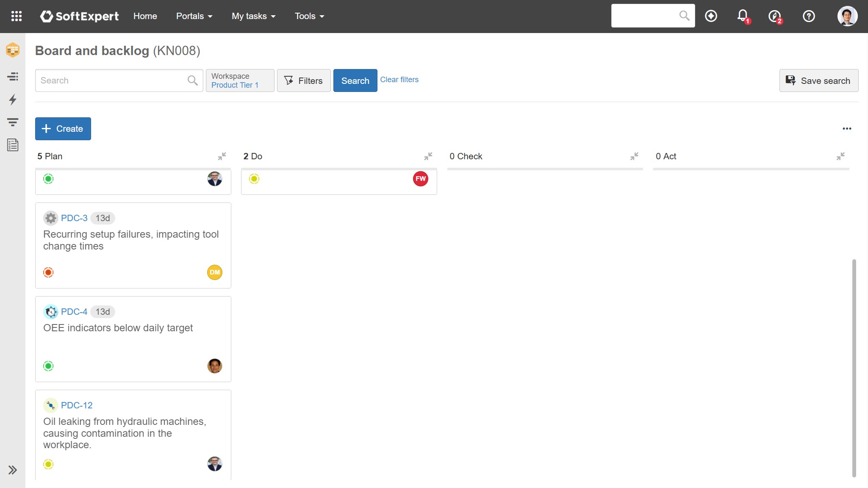The width and height of the screenshot is (868, 488).
Task: Expand the sidebar with double chevron
Action: (13, 470)
